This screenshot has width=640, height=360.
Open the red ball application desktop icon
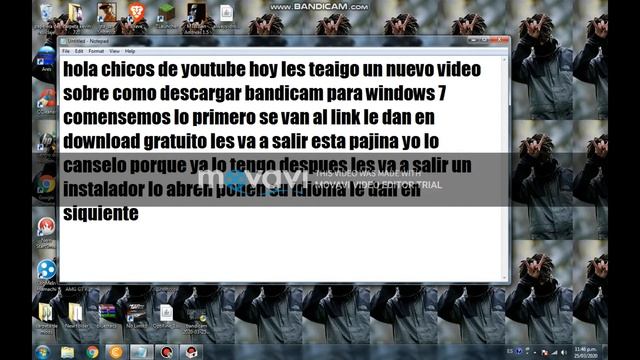pos(46,228)
